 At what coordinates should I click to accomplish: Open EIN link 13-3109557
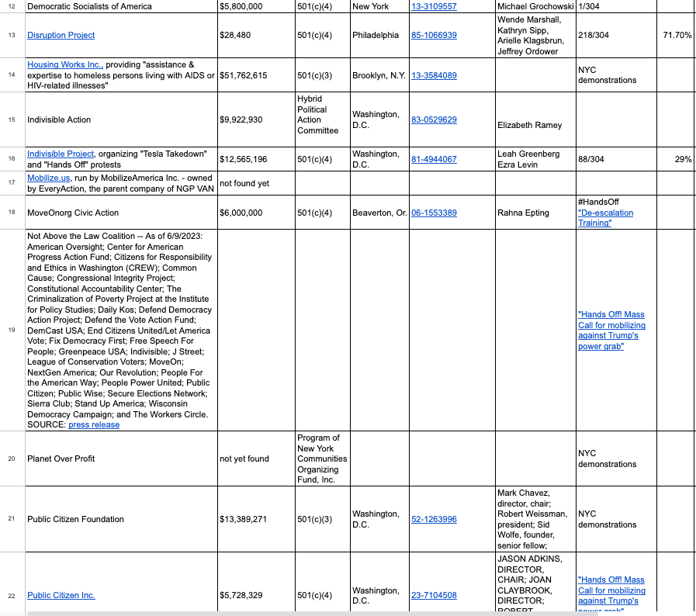pyautogui.click(x=434, y=6)
